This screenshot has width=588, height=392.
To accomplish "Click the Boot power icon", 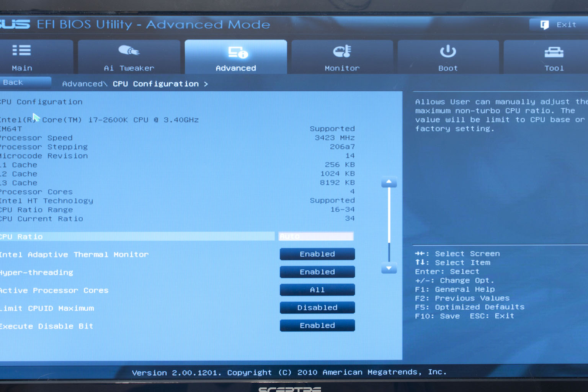I will pyautogui.click(x=448, y=51).
